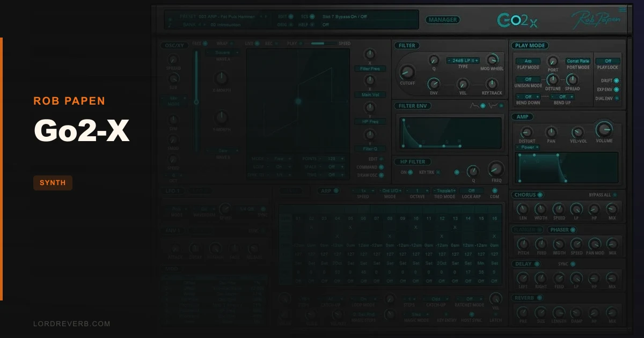This screenshot has width=644, height=338.
Task: Open the PORT MODE Const Rate dropdown
Action: pyautogui.click(x=578, y=61)
